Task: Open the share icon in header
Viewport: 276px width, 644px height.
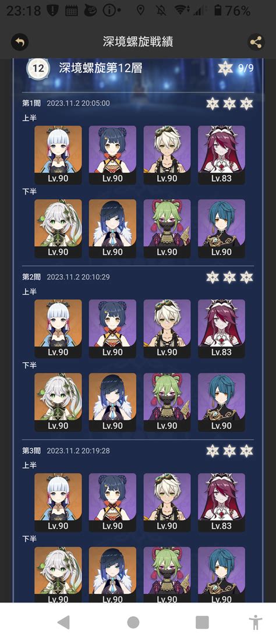Action: [x=256, y=42]
